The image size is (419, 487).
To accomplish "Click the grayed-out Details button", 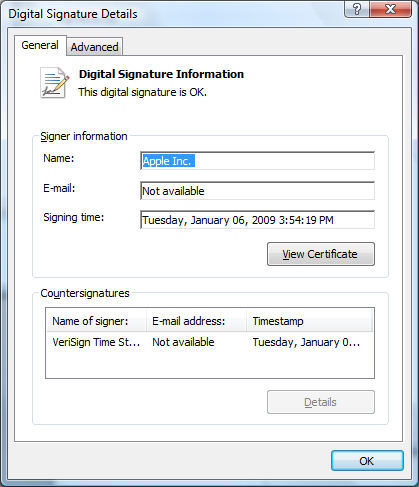I will (x=321, y=402).
